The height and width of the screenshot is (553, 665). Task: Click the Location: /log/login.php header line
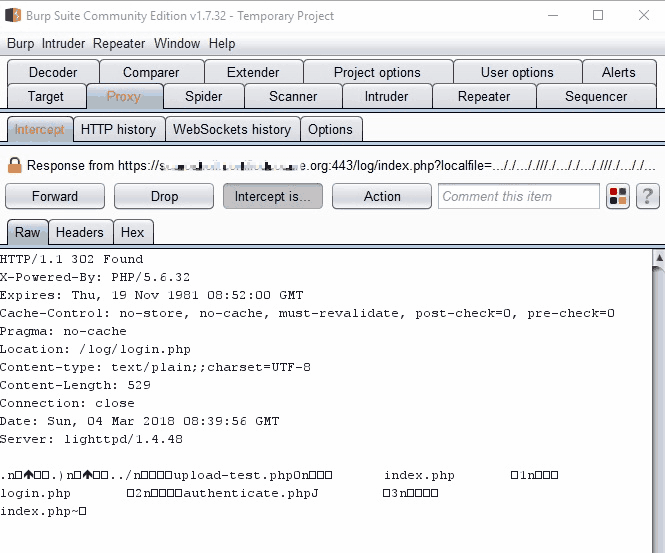(x=95, y=349)
